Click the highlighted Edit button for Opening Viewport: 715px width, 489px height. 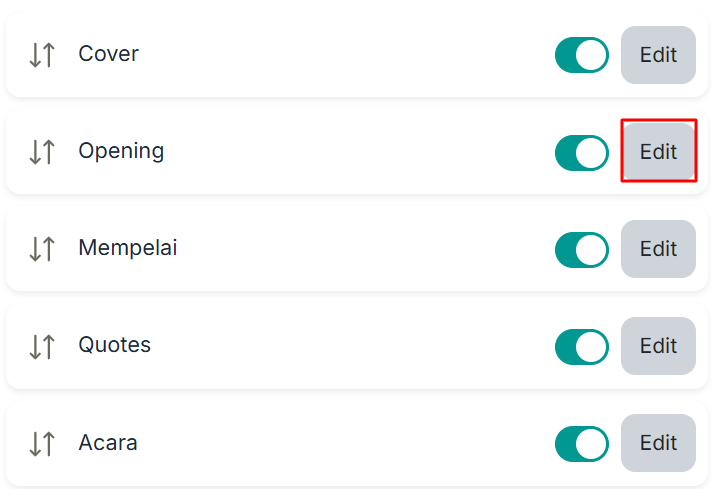coord(658,152)
